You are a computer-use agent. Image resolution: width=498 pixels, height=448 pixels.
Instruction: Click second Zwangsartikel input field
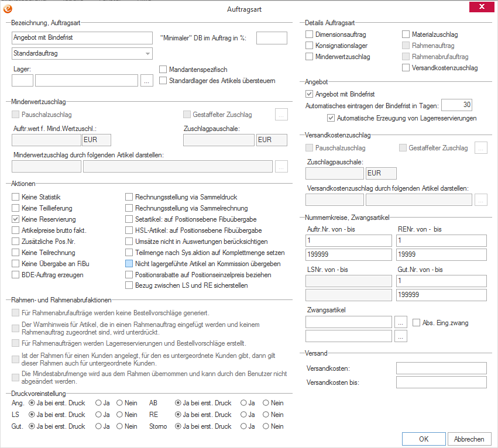[348, 336]
